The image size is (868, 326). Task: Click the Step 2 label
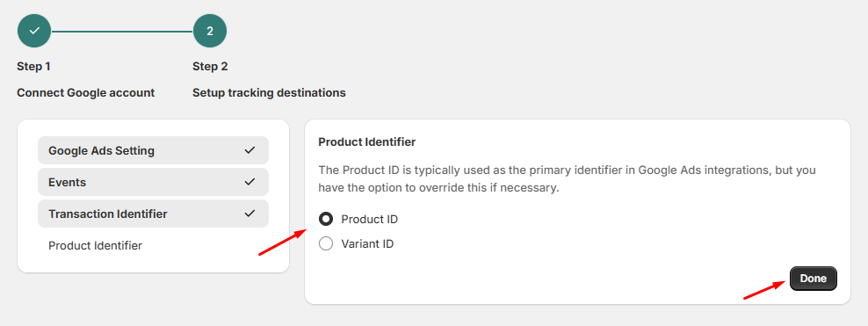pyautogui.click(x=210, y=67)
